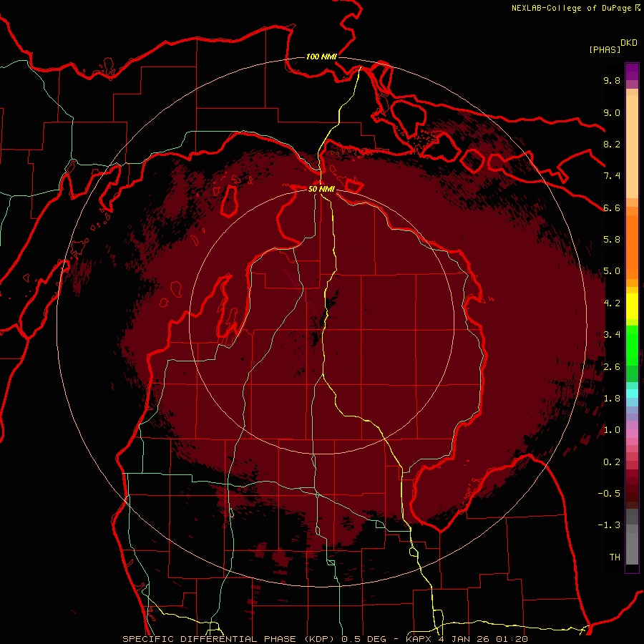Click the 0.2 value on the color scale
The height and width of the screenshot is (644, 644).
pyautogui.click(x=612, y=462)
